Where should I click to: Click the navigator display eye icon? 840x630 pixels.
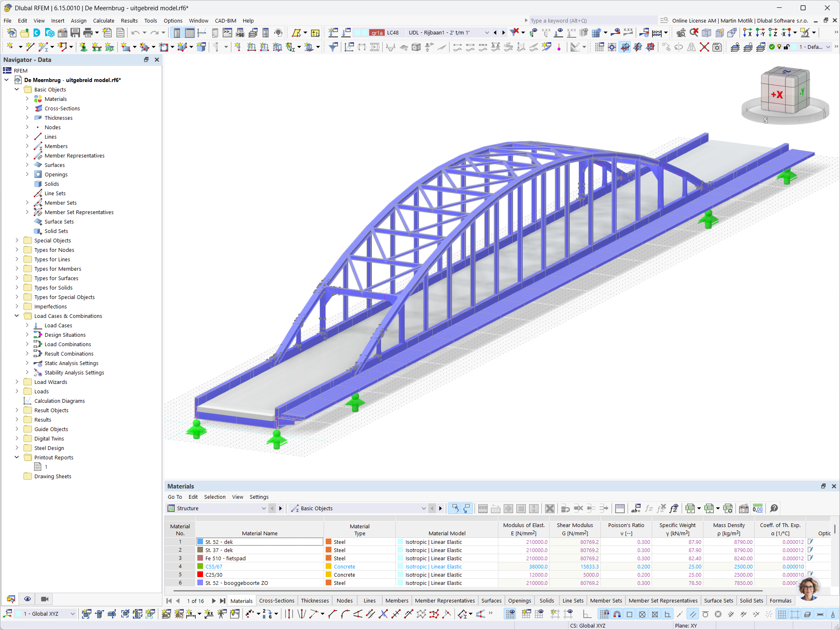27,599
